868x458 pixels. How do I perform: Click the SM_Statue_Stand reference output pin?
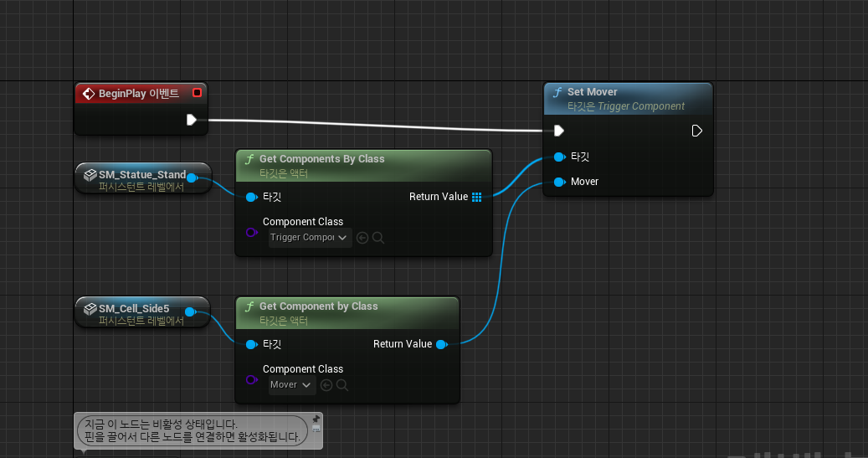click(x=192, y=178)
